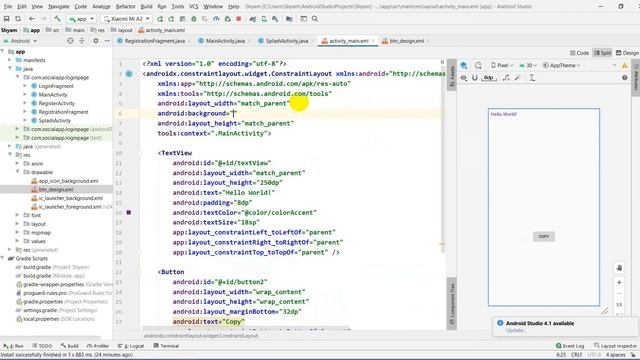Click the Search Everywhere magnifier icon
Image resolution: width=640 pixels, height=360 pixels.
[315, 19]
